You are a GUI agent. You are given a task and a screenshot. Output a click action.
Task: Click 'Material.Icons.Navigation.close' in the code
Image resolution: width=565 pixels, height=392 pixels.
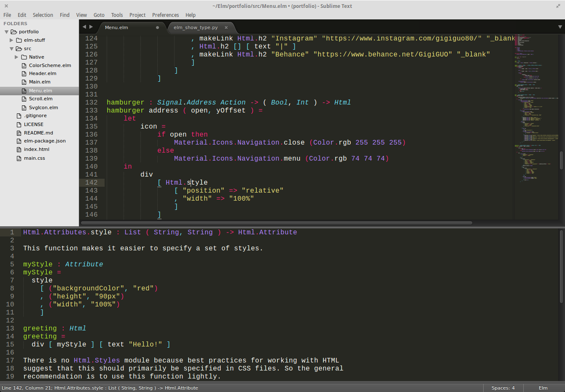coord(239,142)
